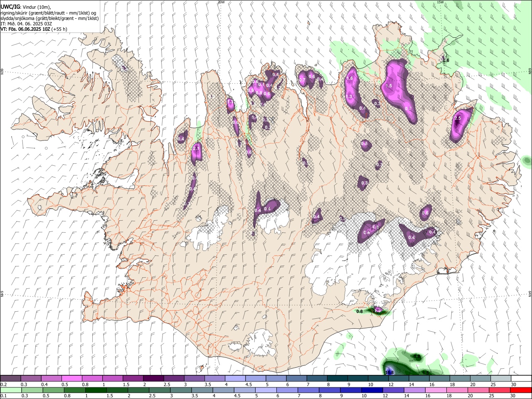Click the "1.5" value on the large northeastern snow patch
This screenshot has height=399, width=532.
[389, 86]
